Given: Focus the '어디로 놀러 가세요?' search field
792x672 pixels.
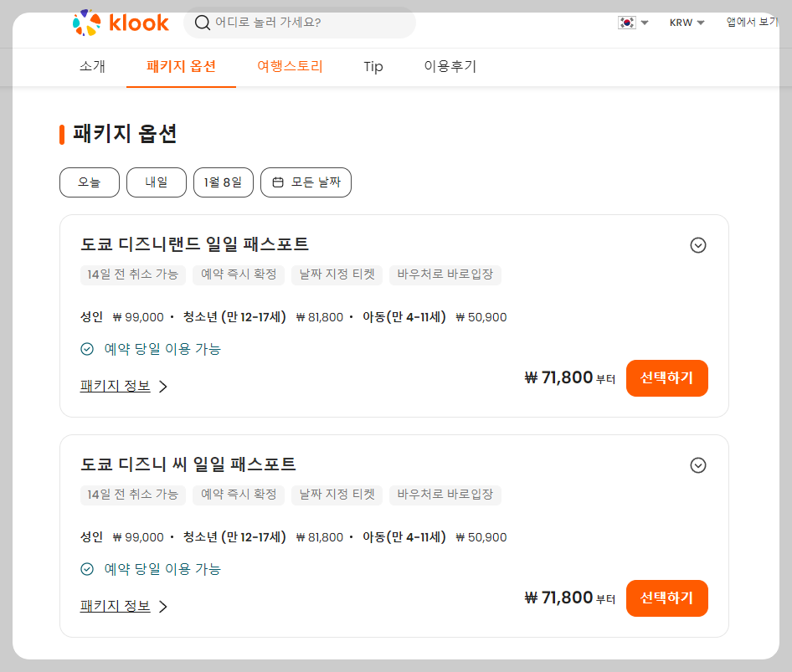Looking at the screenshot, I should click(300, 23).
